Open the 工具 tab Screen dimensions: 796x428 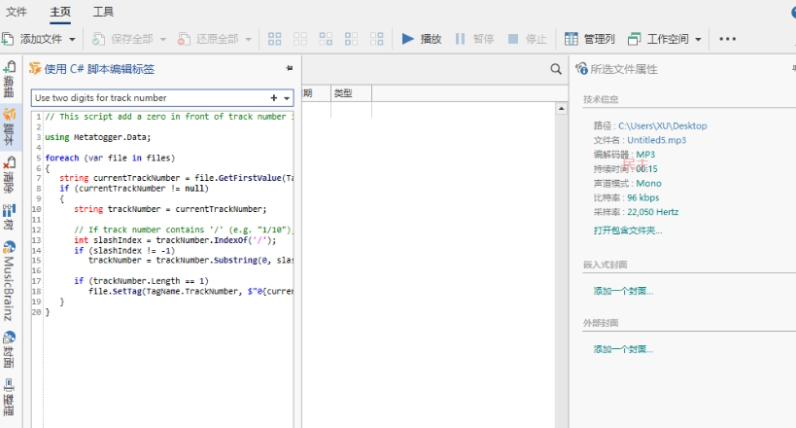click(103, 12)
